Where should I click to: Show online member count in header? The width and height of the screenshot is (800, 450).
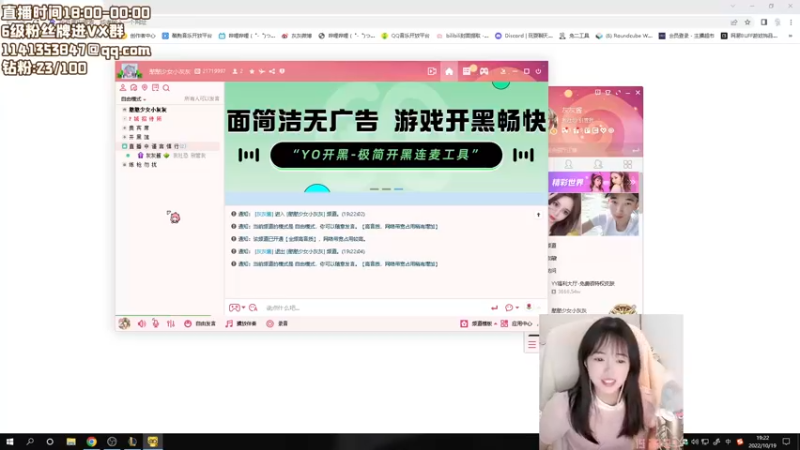tap(237, 71)
